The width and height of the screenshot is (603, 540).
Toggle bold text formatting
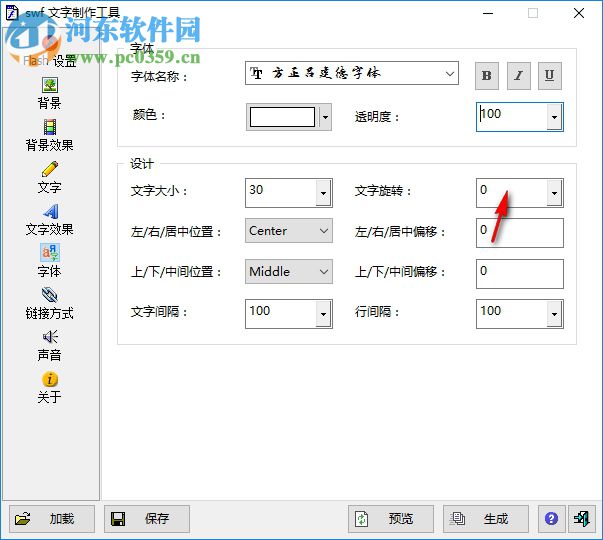coord(486,76)
